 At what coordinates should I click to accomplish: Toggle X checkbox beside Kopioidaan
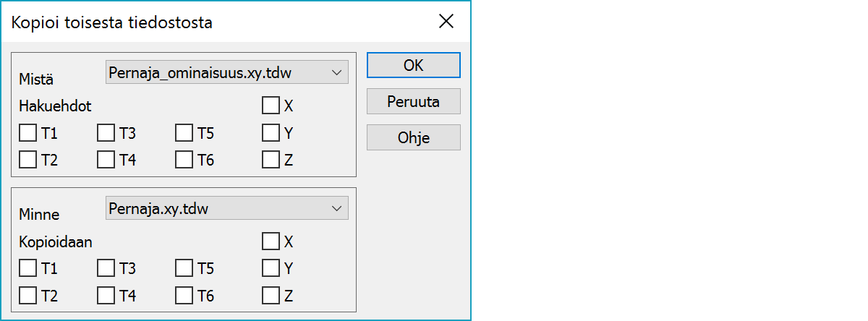coord(271,241)
